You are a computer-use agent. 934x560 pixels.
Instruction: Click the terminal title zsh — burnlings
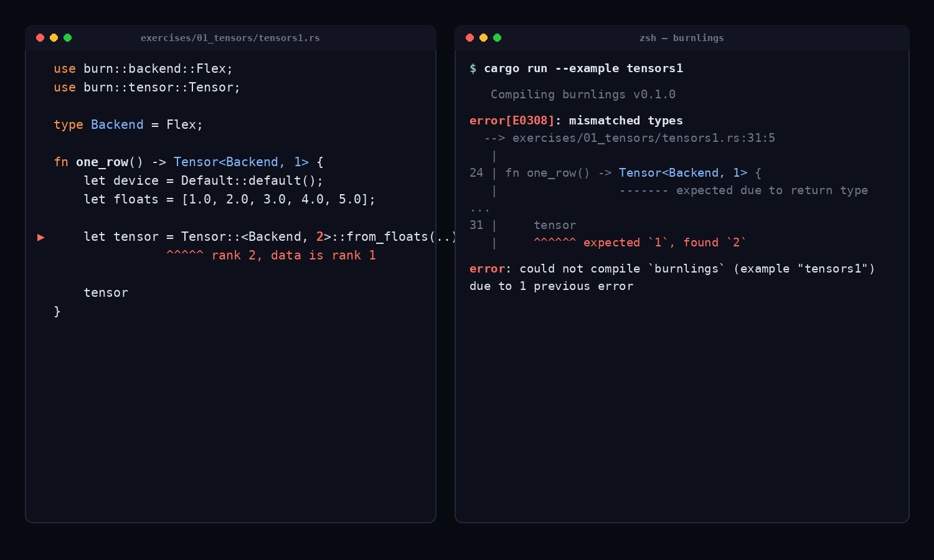pos(681,38)
